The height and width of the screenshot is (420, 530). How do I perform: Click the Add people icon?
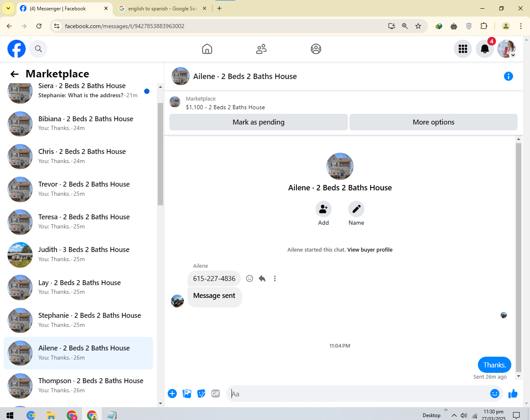point(323,209)
